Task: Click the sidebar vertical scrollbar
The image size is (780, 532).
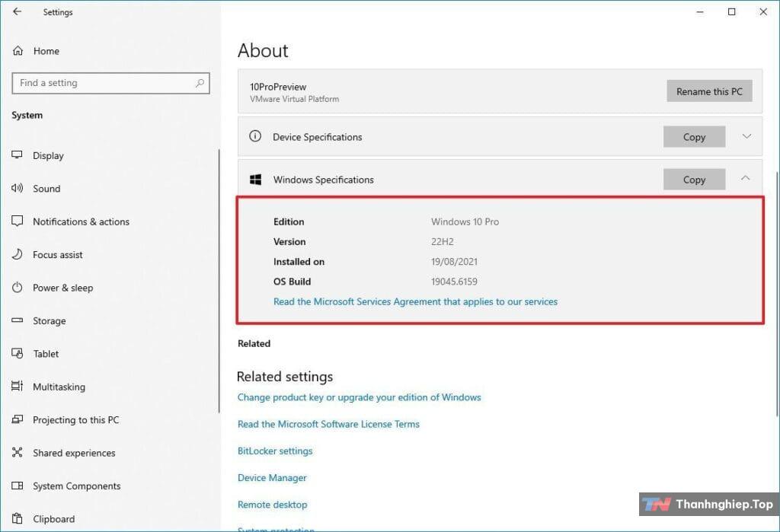Action: click(219, 281)
